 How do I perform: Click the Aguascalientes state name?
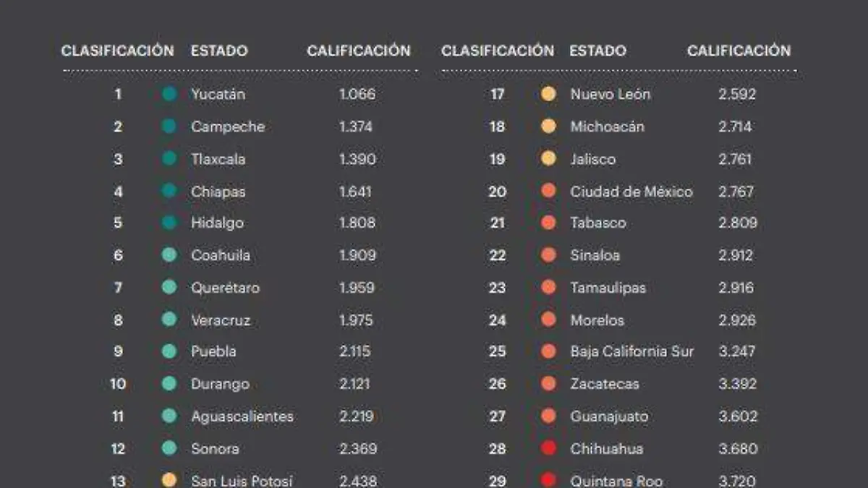point(242,416)
